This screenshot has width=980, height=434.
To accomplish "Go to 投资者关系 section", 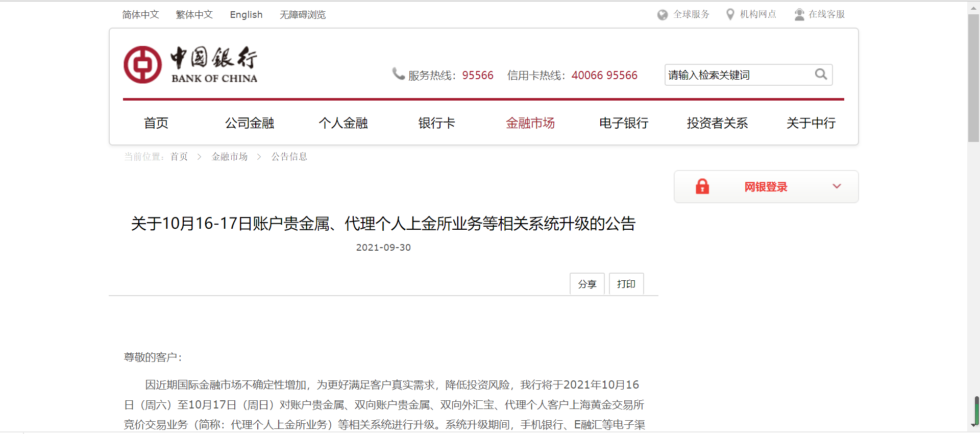I will 717,123.
